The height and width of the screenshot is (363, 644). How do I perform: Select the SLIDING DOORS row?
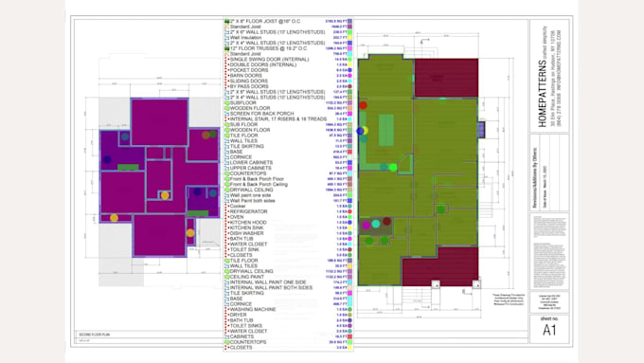(x=288, y=81)
